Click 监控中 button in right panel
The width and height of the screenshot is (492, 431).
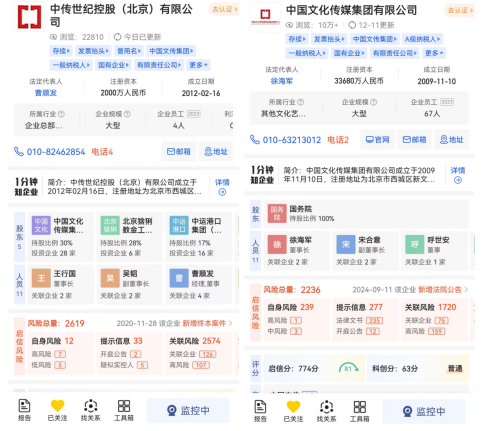424,411
